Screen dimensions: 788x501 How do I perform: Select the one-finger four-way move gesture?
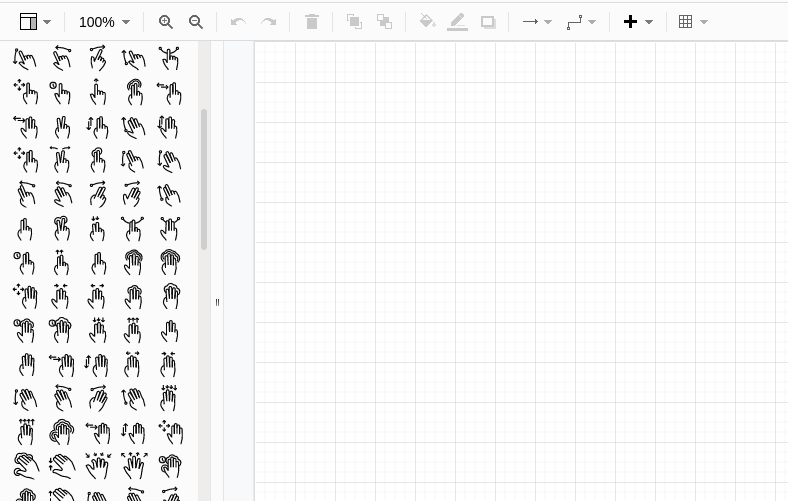tap(26, 91)
